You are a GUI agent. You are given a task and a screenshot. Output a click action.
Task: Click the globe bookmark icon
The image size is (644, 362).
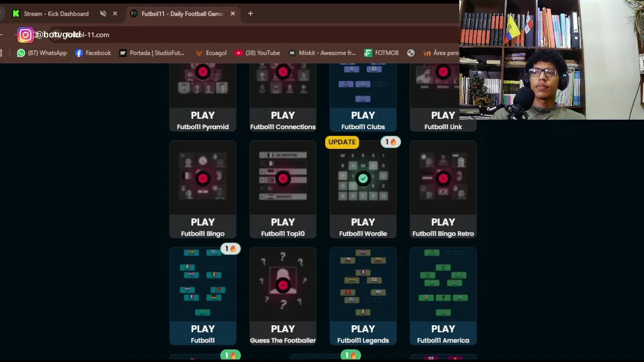pyautogui.click(x=411, y=53)
